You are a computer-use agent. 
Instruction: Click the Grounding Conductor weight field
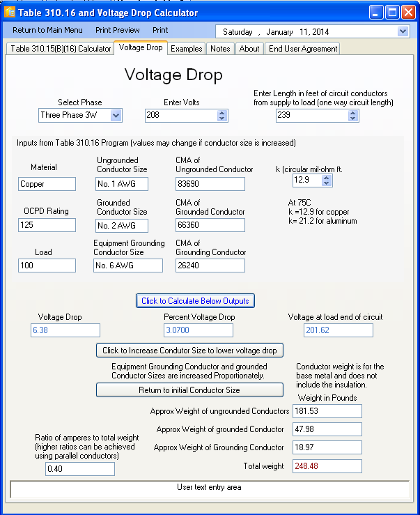tap(327, 447)
